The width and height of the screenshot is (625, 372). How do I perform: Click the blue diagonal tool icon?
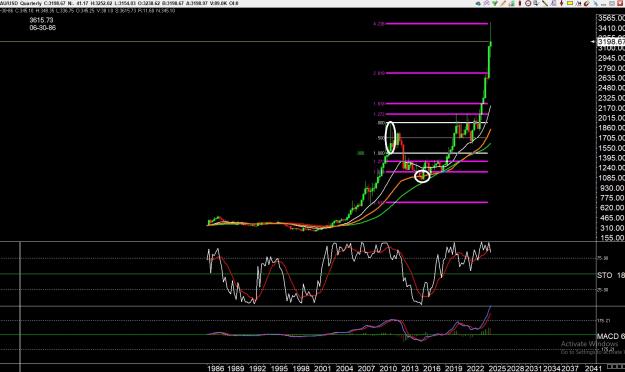coord(595,3)
